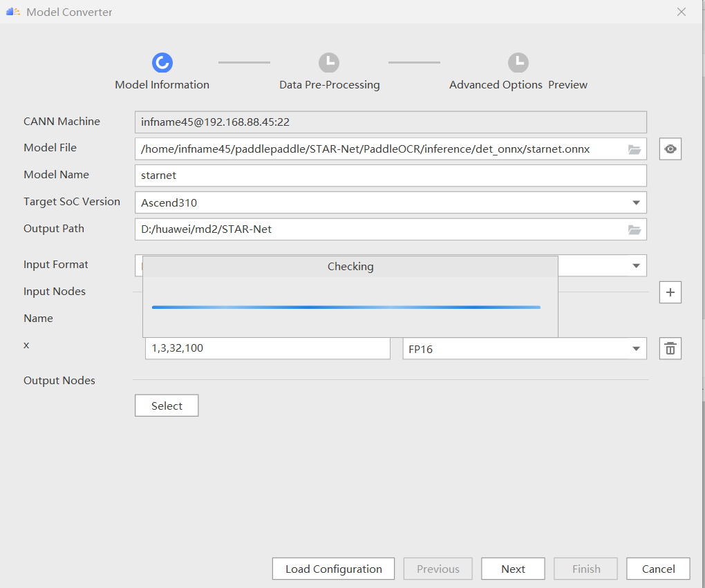Expand the FP16 data type dropdown
Viewport: 705px width, 588px height.
636,349
